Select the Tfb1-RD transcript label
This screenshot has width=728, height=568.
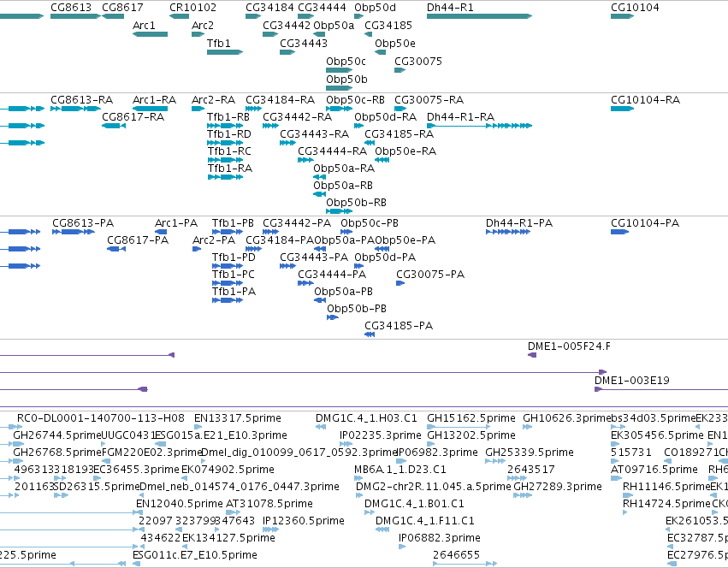[x=229, y=134]
